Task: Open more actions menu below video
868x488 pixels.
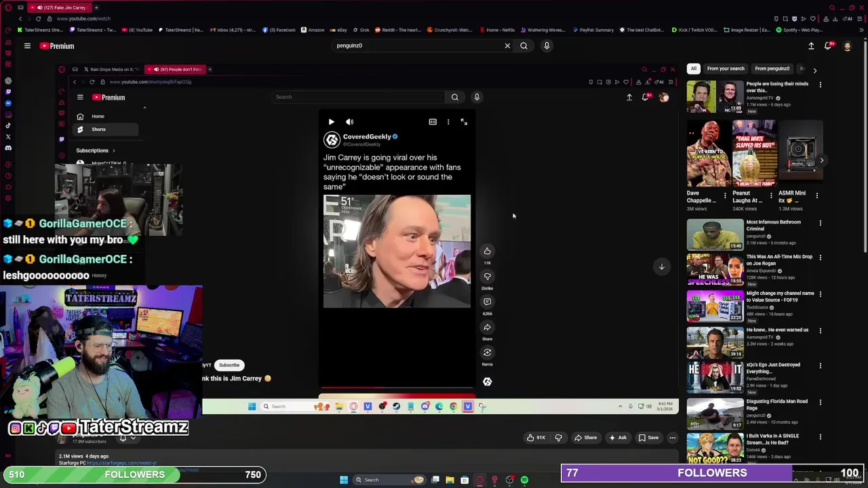Action: (673, 438)
